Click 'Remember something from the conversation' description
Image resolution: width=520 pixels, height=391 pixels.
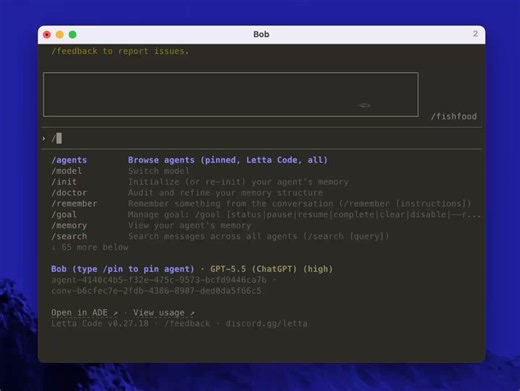(x=300, y=204)
